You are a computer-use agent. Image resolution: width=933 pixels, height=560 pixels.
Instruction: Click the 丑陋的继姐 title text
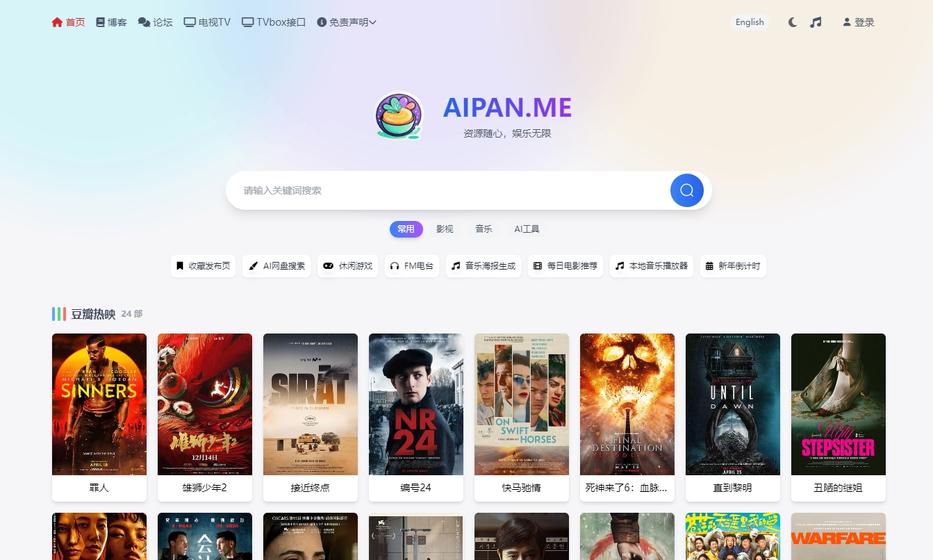point(839,488)
